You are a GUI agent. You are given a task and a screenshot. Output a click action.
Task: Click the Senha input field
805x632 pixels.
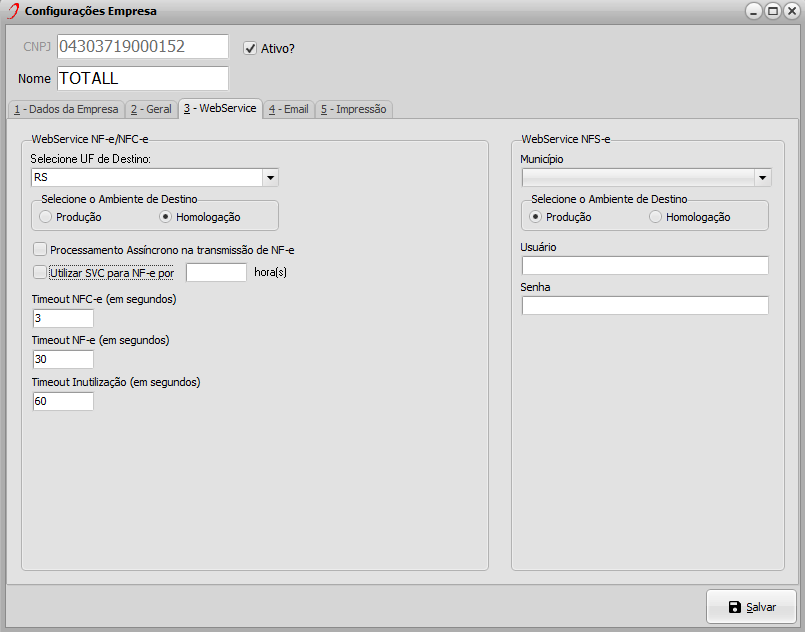pos(645,305)
